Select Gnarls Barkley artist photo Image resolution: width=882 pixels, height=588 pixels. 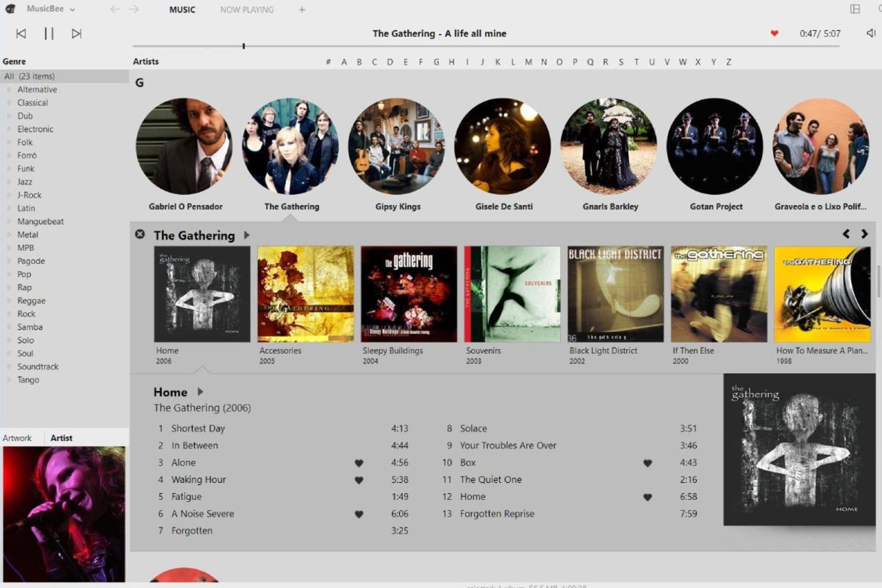(609, 146)
